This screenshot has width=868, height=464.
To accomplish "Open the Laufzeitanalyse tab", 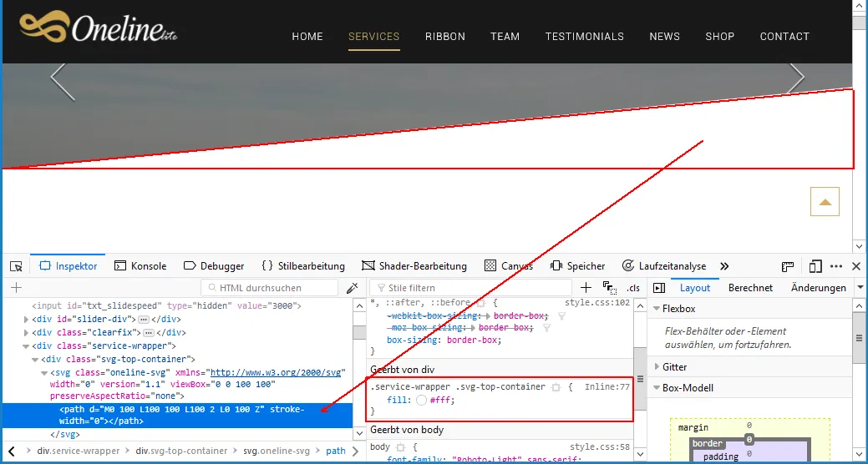I will pos(664,266).
